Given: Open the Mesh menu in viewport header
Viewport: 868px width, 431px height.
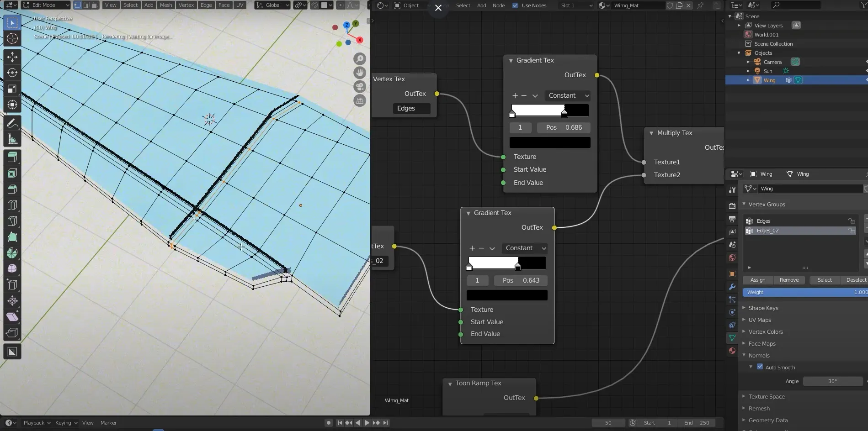Looking at the screenshot, I should pyautogui.click(x=166, y=5).
